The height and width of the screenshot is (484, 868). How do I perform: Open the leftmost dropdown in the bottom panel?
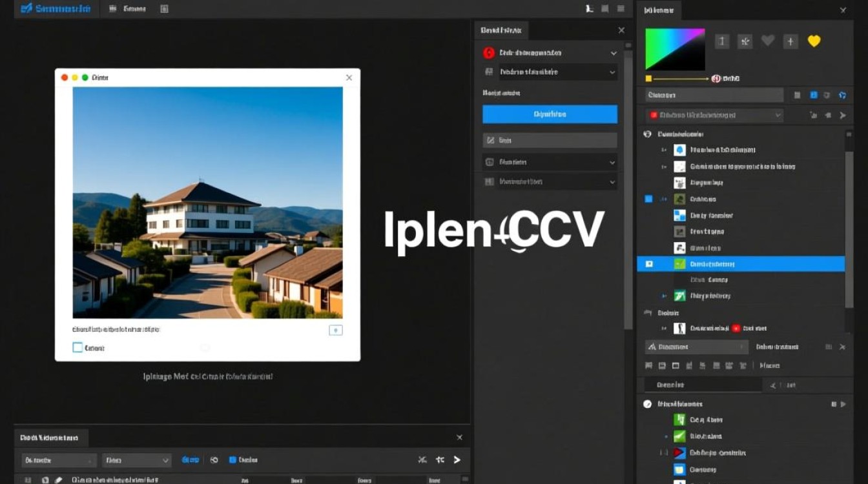pos(57,460)
